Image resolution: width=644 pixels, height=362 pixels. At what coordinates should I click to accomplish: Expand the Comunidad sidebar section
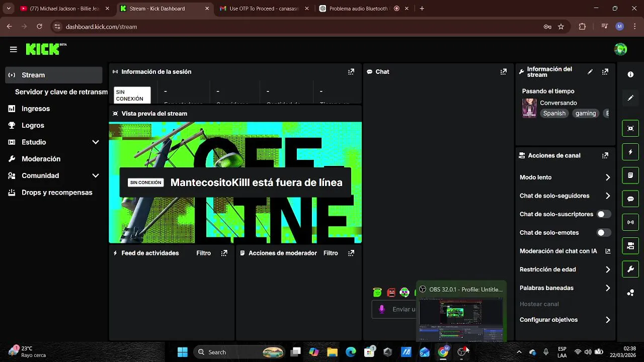coord(96,175)
